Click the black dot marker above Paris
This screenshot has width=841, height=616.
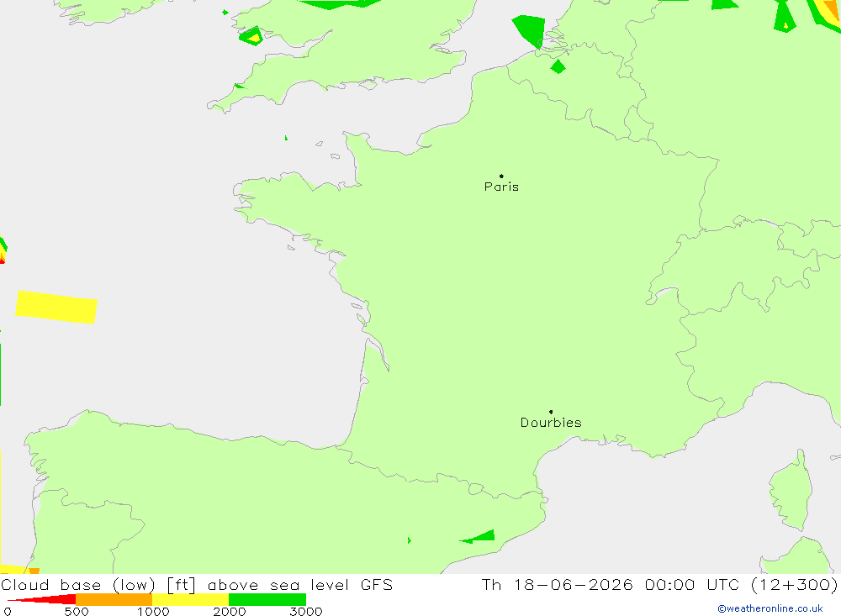(x=501, y=176)
